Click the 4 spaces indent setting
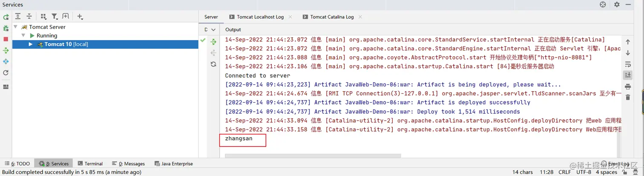644x176 pixels. click(x=607, y=172)
